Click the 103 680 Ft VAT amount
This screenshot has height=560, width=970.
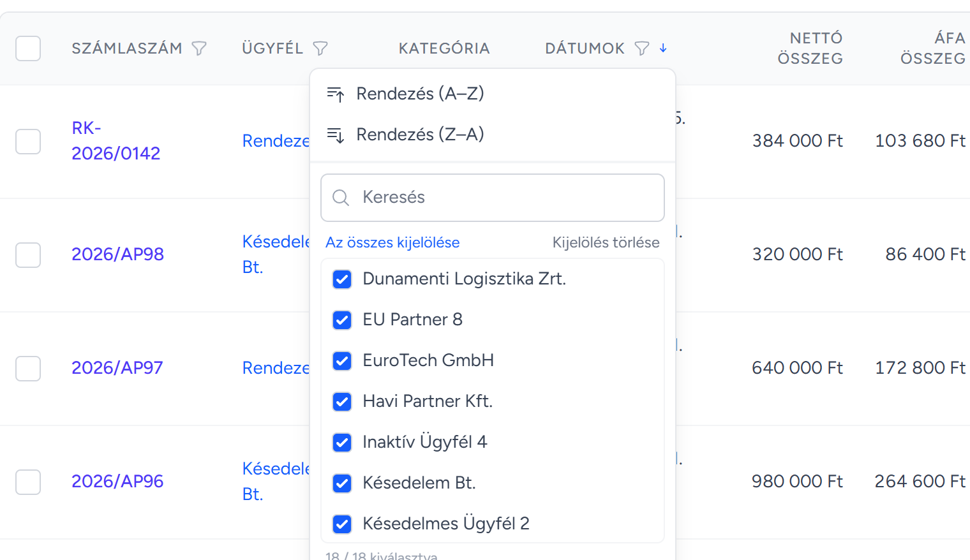click(920, 140)
